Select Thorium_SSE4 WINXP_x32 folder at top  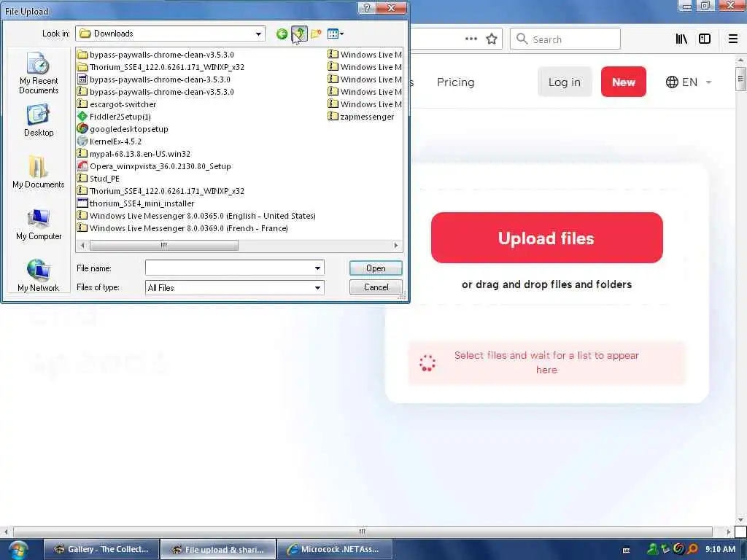tap(160, 66)
